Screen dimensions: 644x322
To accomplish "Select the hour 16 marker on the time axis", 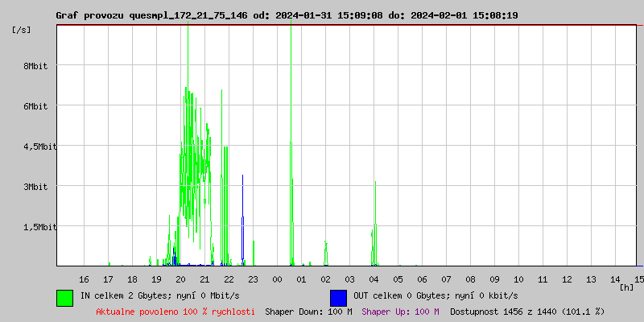I will tap(85, 279).
